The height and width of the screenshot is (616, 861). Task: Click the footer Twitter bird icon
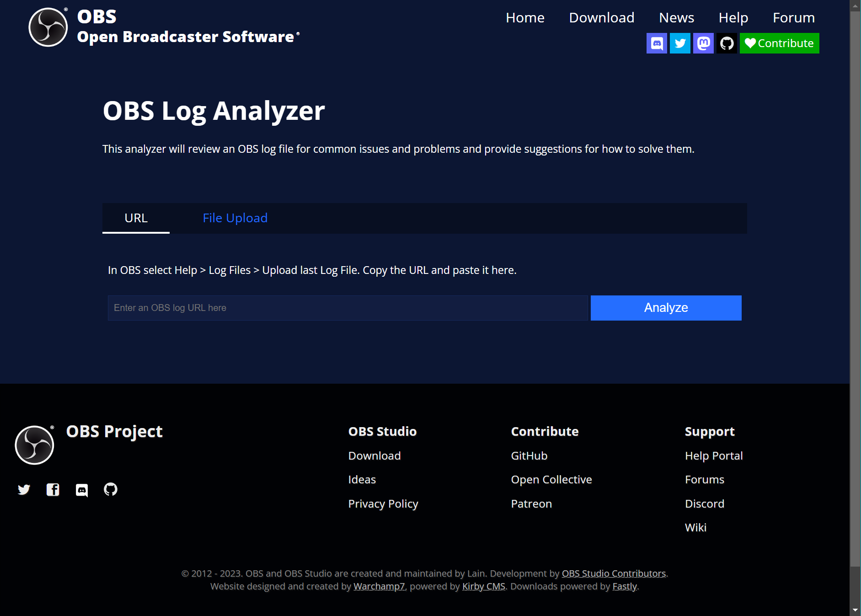[x=24, y=490]
